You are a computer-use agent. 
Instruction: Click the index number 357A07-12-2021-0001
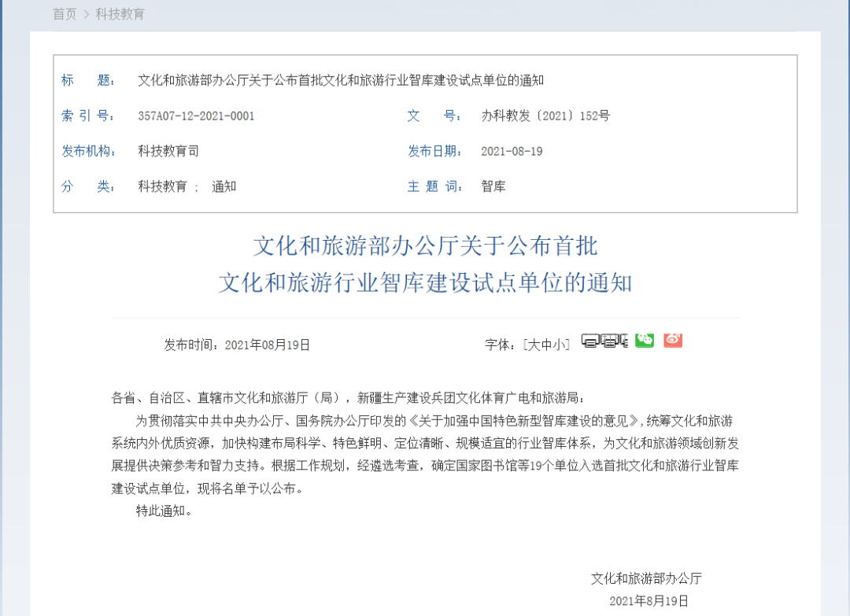click(196, 116)
